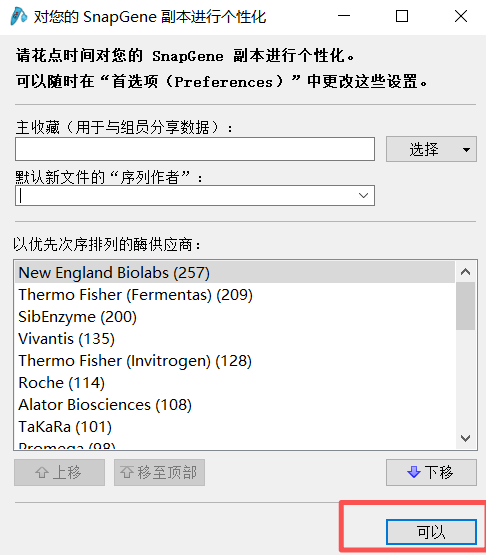Viewport: 486px width, 555px height.
Task: Maximize the SnapGene personalization window
Action: tap(402, 16)
